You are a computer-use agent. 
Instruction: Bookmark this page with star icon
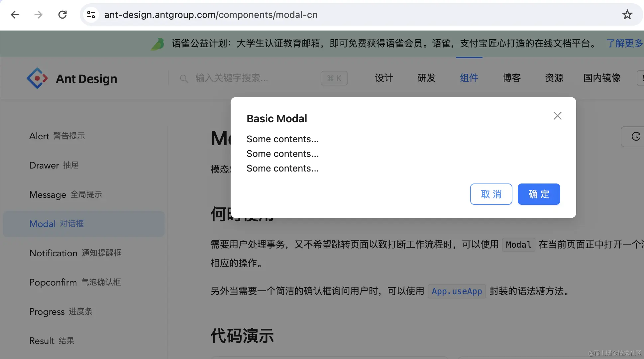627,15
